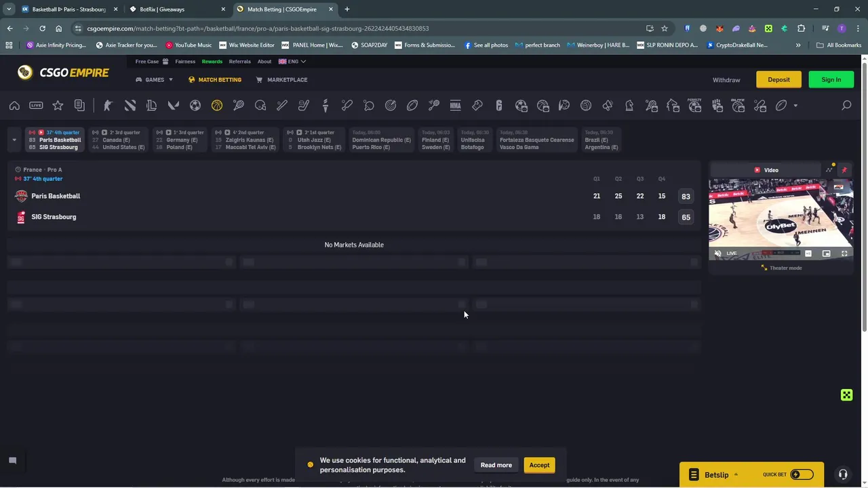This screenshot has height=488, width=868.
Task: Click the Deposit button
Action: coord(778,80)
